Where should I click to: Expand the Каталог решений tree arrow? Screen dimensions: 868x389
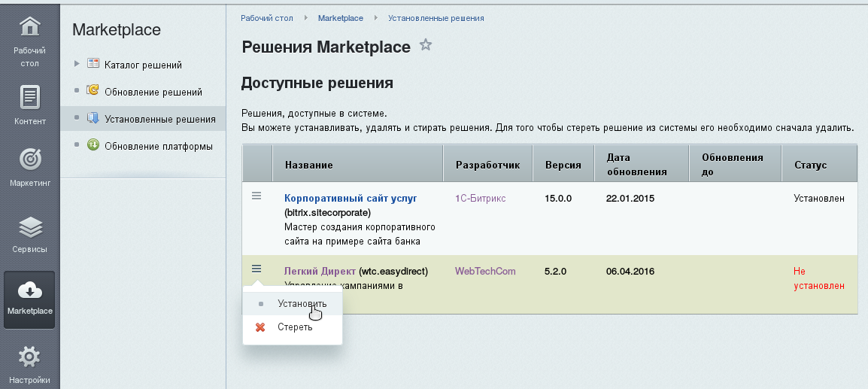(x=77, y=64)
